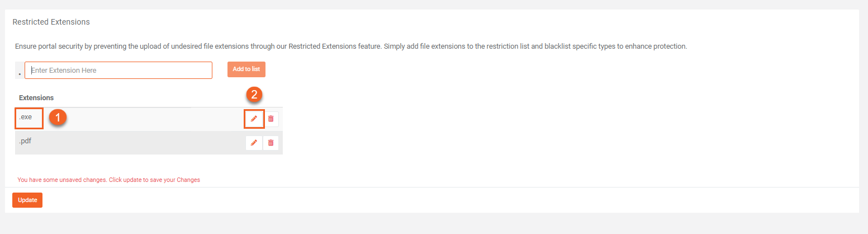Select the .pdf extension label
868x234 pixels.
25,141
